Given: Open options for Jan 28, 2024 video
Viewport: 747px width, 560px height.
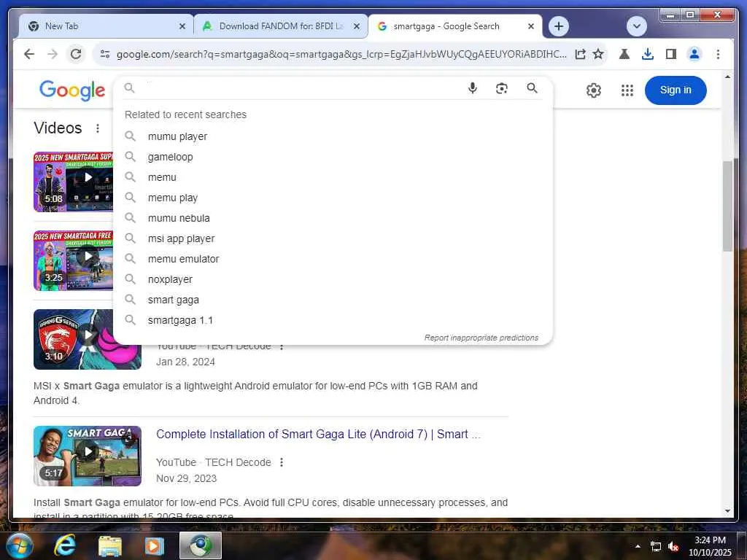Looking at the screenshot, I should [282, 346].
